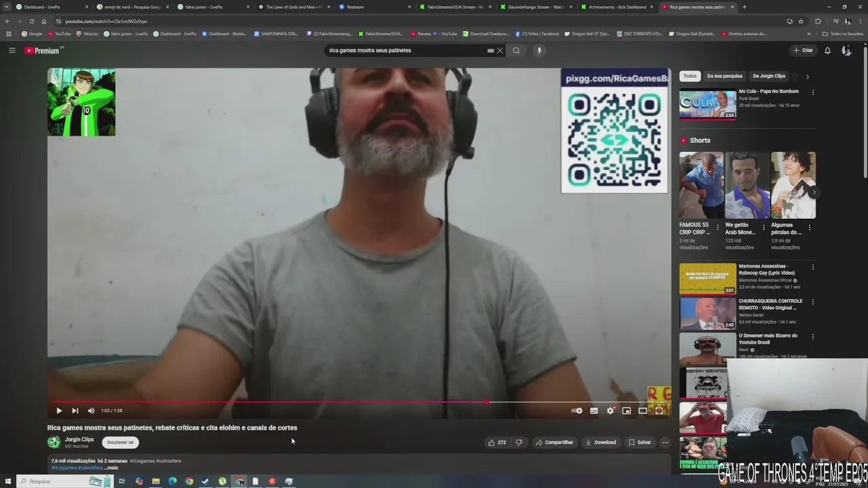Open File Explorer from taskbar
The image size is (868, 488).
(156, 481)
